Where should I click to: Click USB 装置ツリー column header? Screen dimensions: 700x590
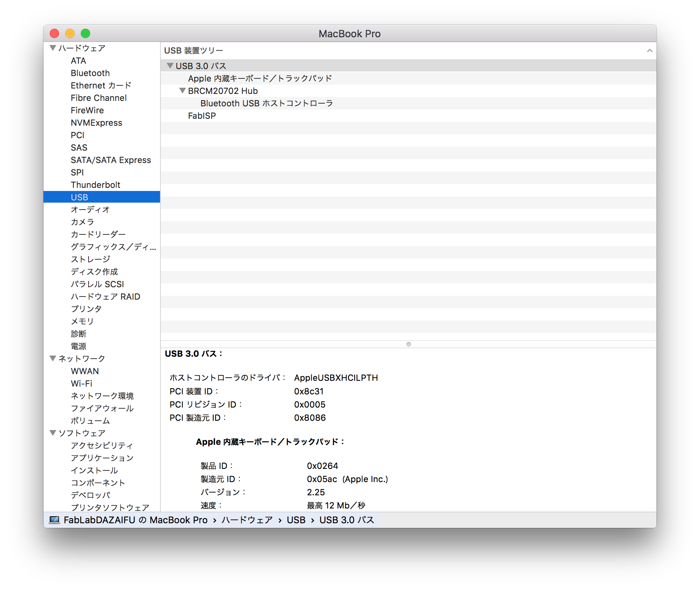point(409,50)
